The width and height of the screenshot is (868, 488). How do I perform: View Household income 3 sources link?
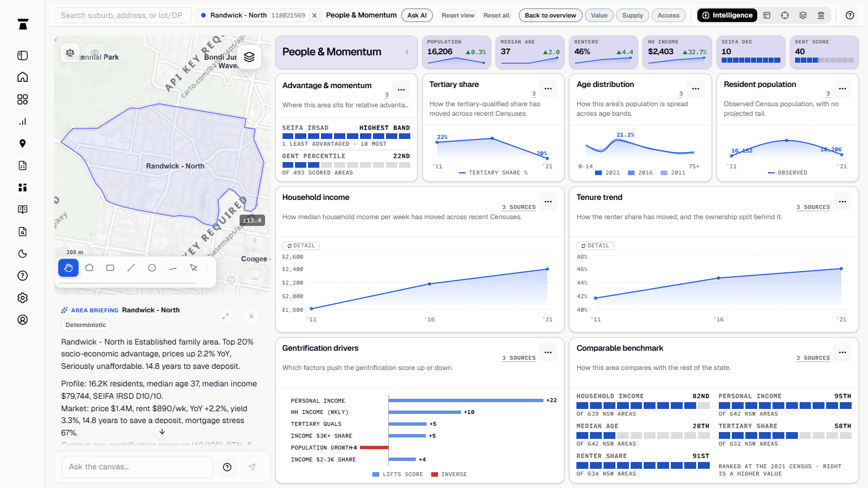[519, 207]
